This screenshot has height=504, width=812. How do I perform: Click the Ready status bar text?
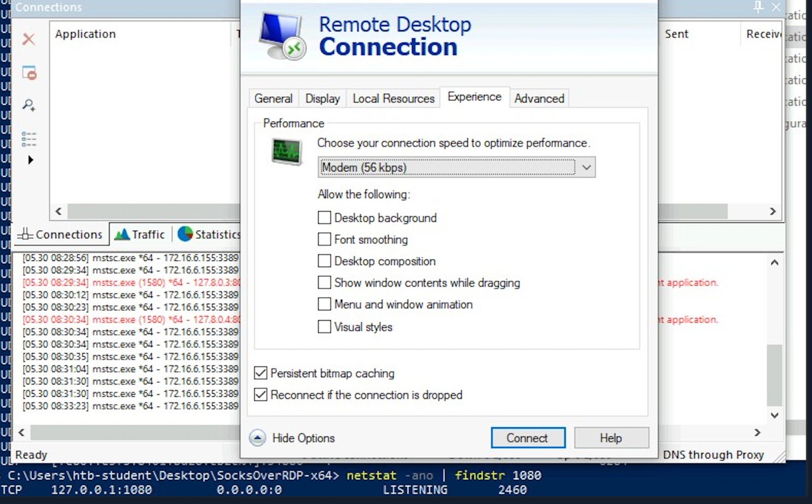pyautogui.click(x=31, y=455)
